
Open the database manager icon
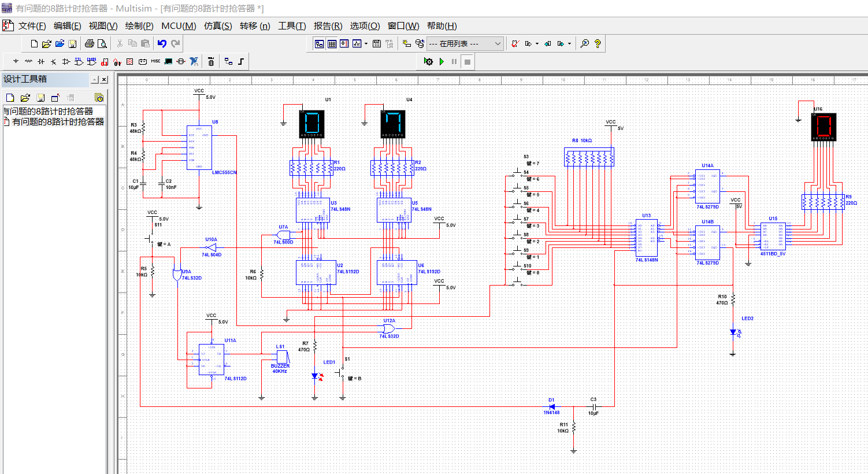(x=420, y=43)
